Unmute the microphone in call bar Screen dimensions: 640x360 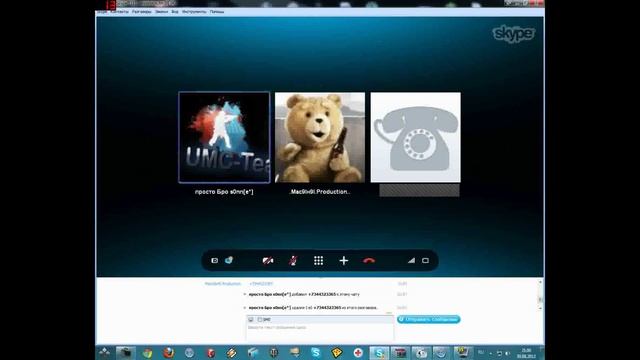click(293, 260)
